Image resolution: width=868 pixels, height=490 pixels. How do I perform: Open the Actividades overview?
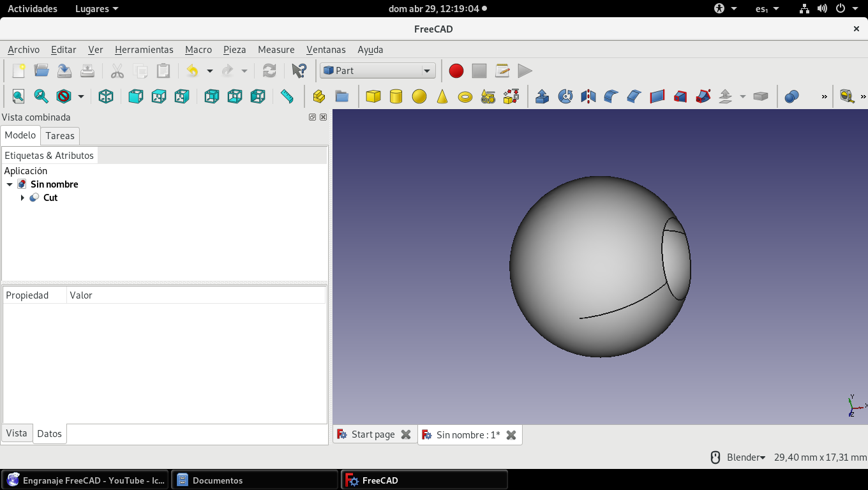(x=33, y=8)
